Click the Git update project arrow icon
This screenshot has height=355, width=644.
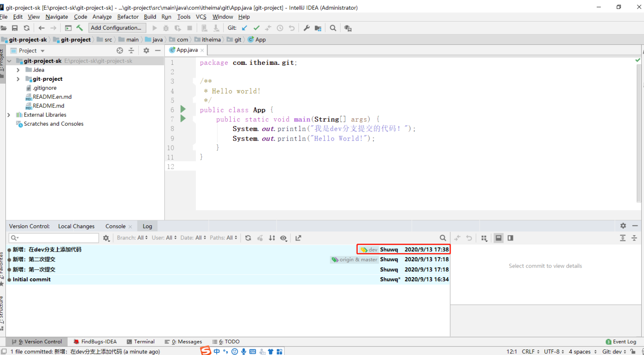tap(244, 28)
